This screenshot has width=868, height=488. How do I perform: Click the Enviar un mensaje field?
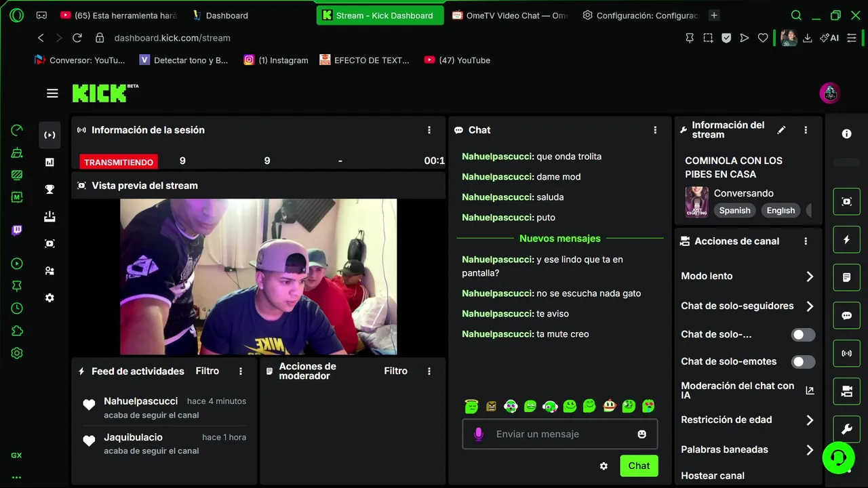pos(560,434)
